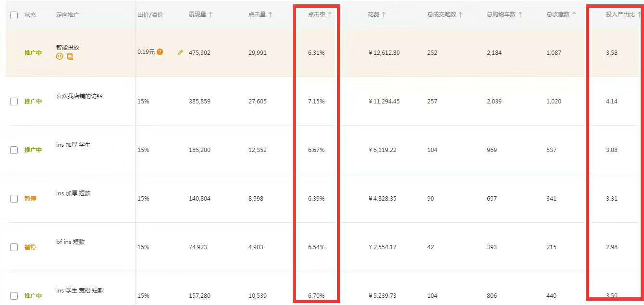Image resolution: width=644 pixels, height=305 pixels.
Task: Check the select-all checkbox in the header
Action: pyautogui.click(x=13, y=15)
